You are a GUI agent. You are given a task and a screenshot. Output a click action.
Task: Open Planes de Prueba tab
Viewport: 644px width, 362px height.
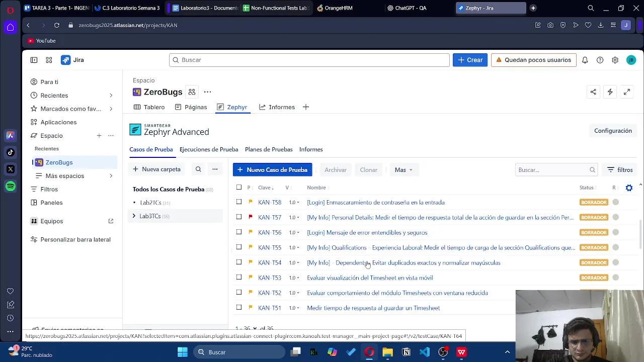(269, 149)
